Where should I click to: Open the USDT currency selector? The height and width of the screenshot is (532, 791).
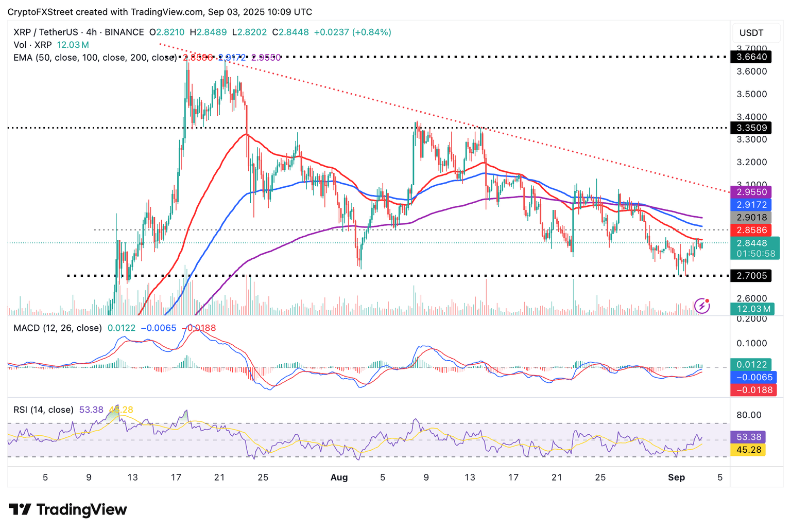[x=751, y=33]
